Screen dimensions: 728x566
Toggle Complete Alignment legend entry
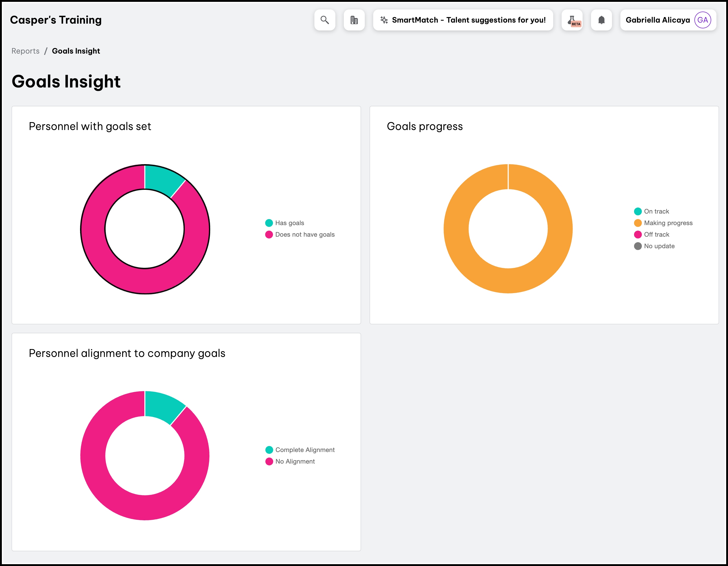(x=304, y=450)
